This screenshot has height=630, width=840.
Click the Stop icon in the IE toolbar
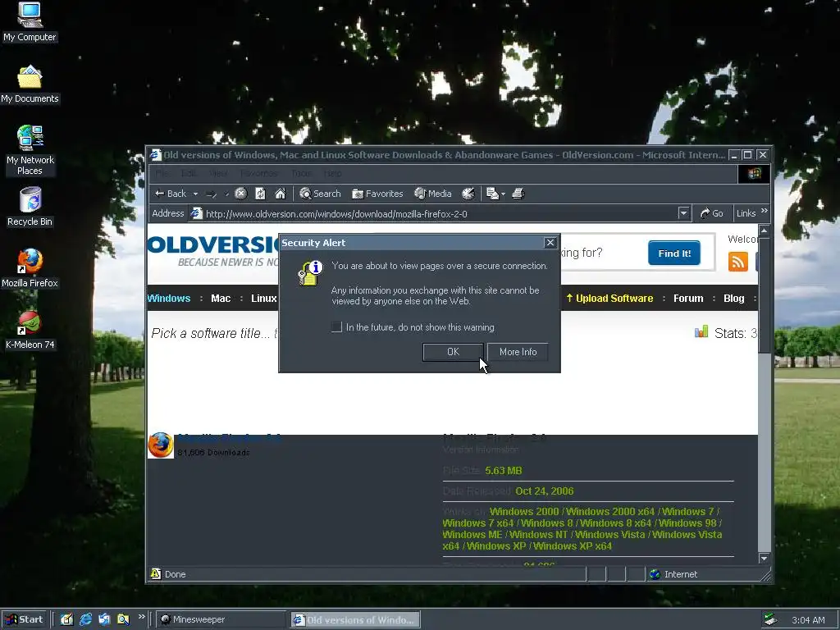tap(241, 194)
